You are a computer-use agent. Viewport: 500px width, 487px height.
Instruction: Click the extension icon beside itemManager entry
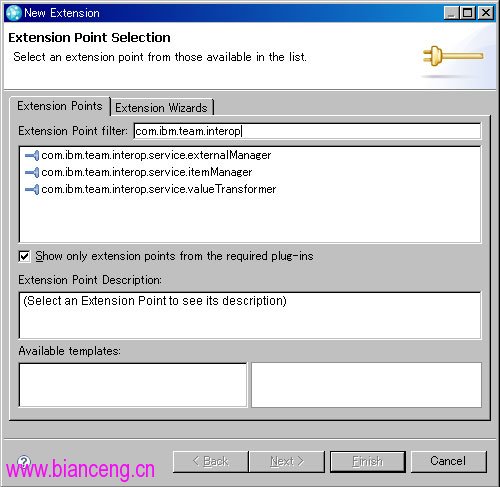coord(32,172)
